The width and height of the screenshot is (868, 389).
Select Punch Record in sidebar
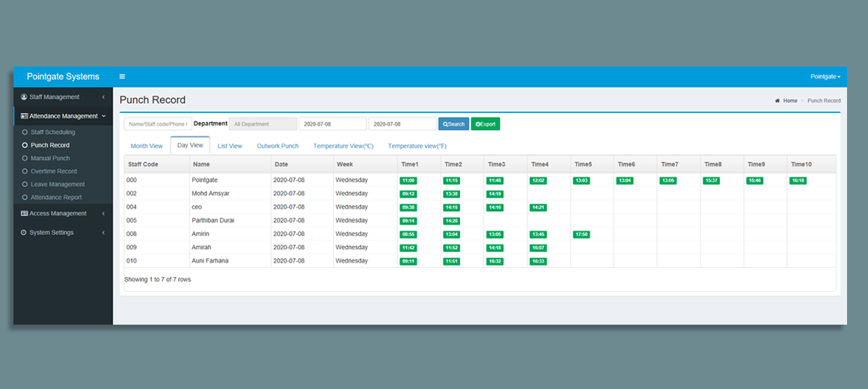[50, 145]
